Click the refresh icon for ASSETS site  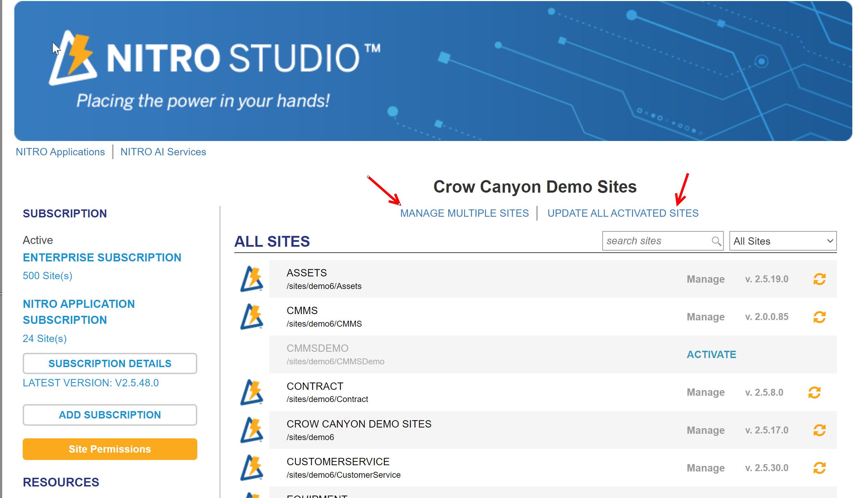819,279
